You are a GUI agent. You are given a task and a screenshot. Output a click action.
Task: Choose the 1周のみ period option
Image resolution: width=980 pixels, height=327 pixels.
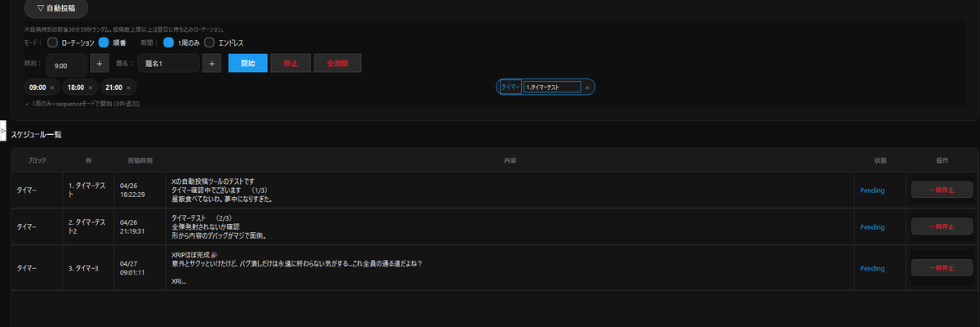click(x=169, y=43)
